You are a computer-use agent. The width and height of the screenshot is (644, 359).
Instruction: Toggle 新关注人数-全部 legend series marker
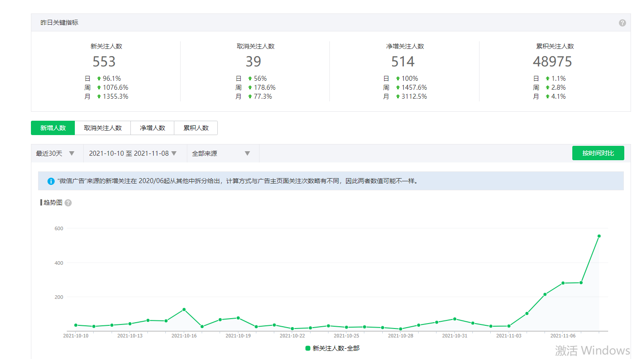308,348
